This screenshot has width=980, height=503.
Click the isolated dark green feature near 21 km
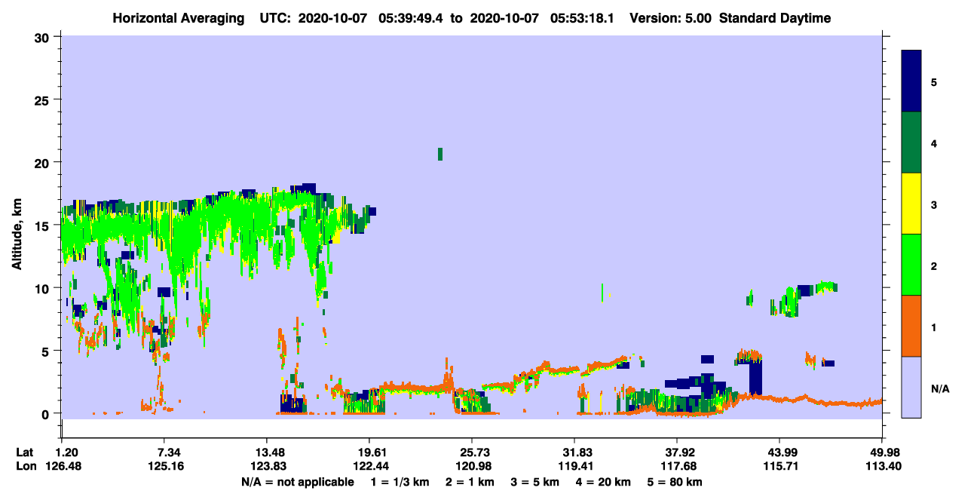point(440,154)
